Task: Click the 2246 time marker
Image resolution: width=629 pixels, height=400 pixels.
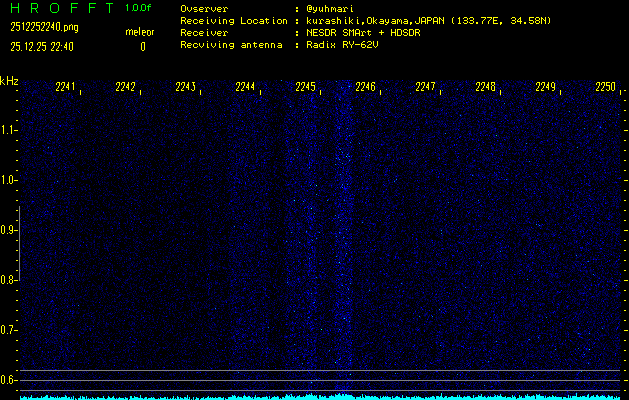Action: coord(365,87)
